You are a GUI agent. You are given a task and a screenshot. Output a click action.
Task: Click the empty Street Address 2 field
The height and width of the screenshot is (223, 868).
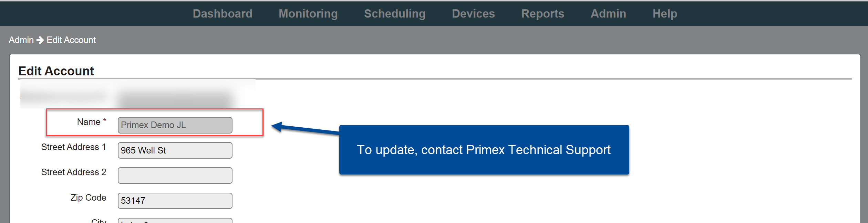click(x=175, y=175)
